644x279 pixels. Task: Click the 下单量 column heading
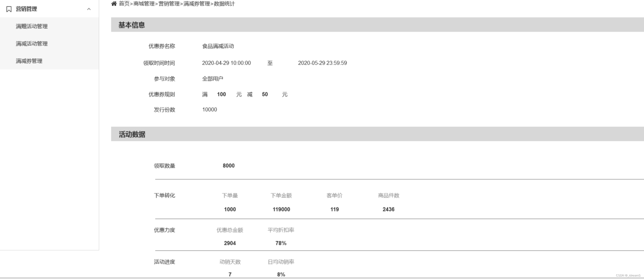tap(230, 195)
